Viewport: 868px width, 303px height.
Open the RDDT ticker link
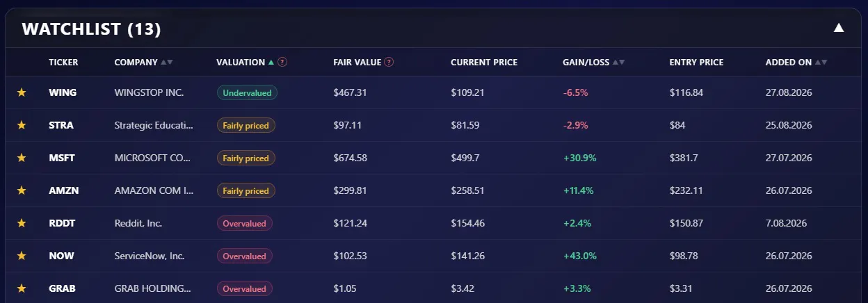(x=62, y=223)
